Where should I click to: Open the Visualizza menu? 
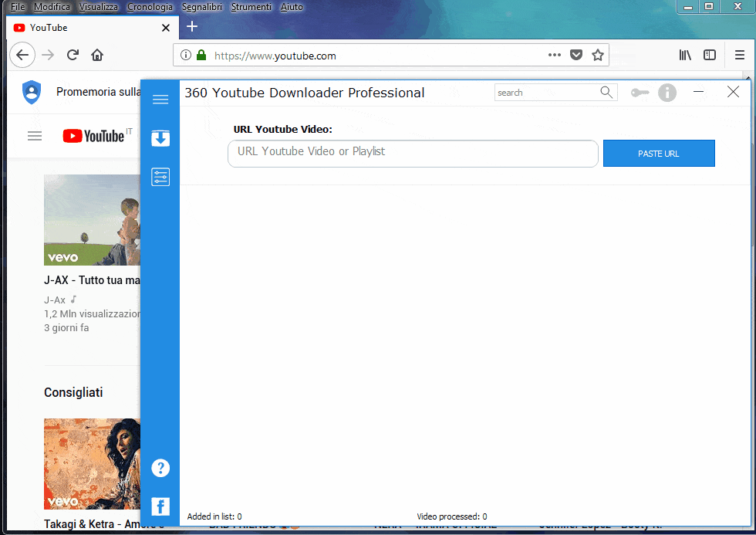[x=99, y=7]
